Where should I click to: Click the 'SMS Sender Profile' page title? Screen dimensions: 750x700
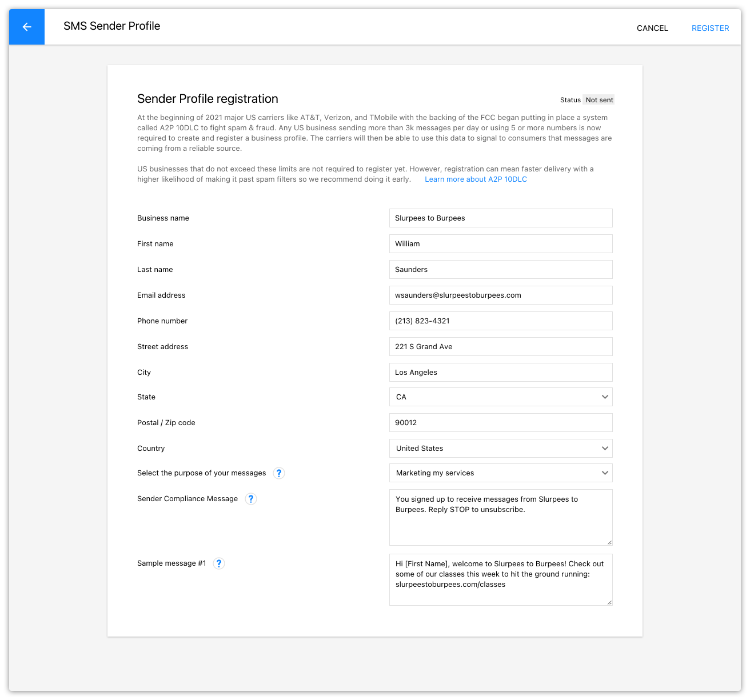click(x=111, y=26)
